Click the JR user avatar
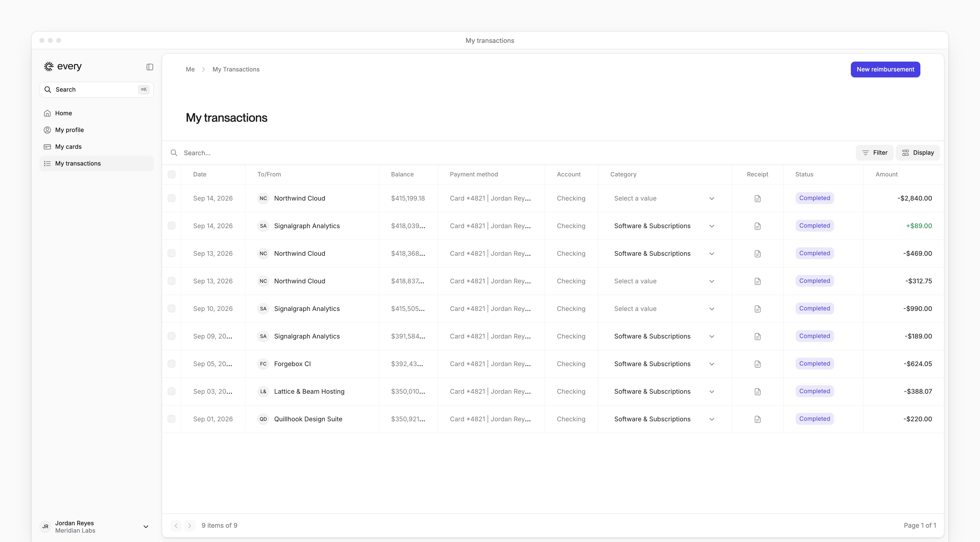Viewport: 980px width, 542px height. pos(45,526)
